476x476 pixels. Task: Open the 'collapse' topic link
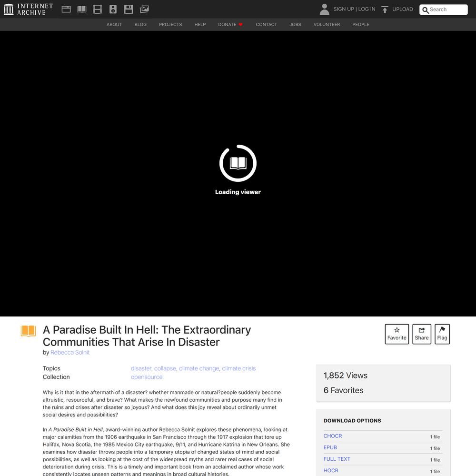point(165,368)
